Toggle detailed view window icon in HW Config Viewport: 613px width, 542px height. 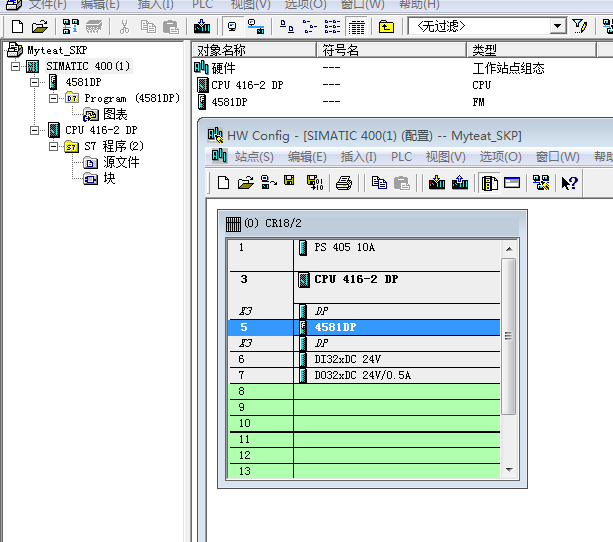pos(512,183)
